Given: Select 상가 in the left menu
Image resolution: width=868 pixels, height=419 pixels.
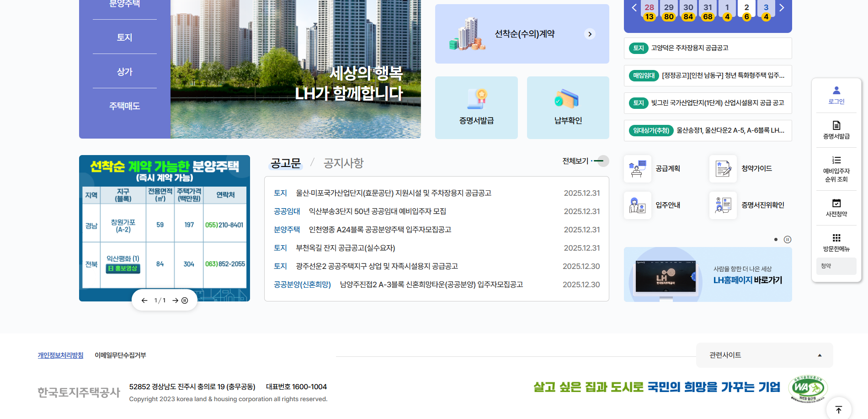Looking at the screenshot, I should pyautogui.click(x=124, y=71).
